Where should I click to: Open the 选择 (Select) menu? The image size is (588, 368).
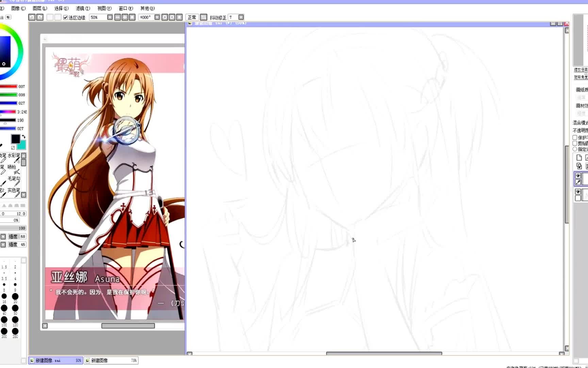click(x=61, y=8)
